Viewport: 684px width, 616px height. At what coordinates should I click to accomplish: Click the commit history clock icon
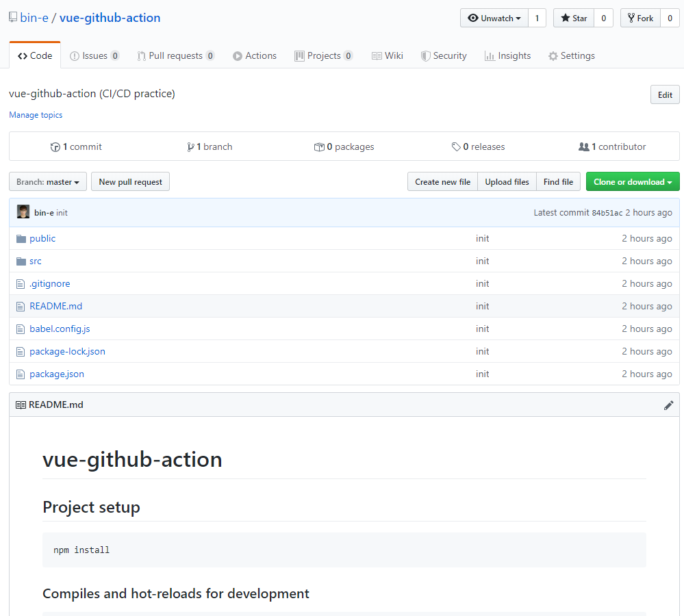pos(55,147)
